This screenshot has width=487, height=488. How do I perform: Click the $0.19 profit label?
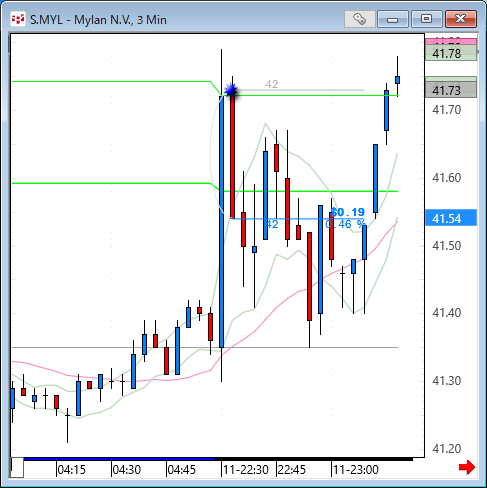(348, 212)
